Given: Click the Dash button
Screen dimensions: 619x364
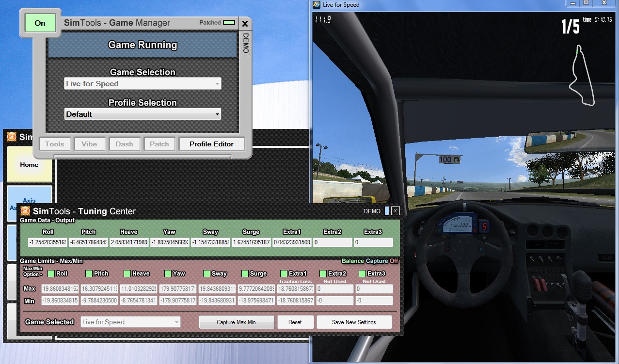Looking at the screenshot, I should pyautogui.click(x=124, y=144).
